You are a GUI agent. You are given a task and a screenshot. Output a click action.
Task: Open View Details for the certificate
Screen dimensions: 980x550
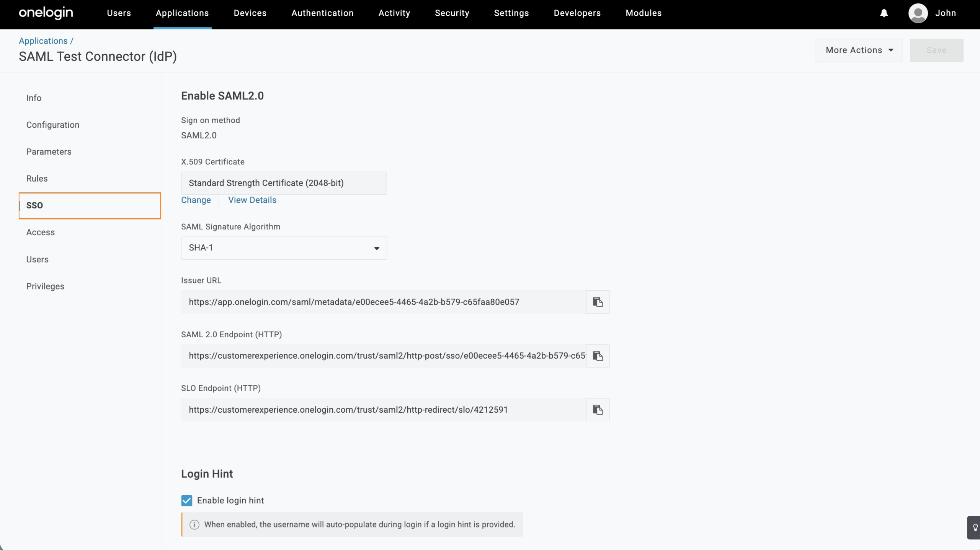pos(252,200)
